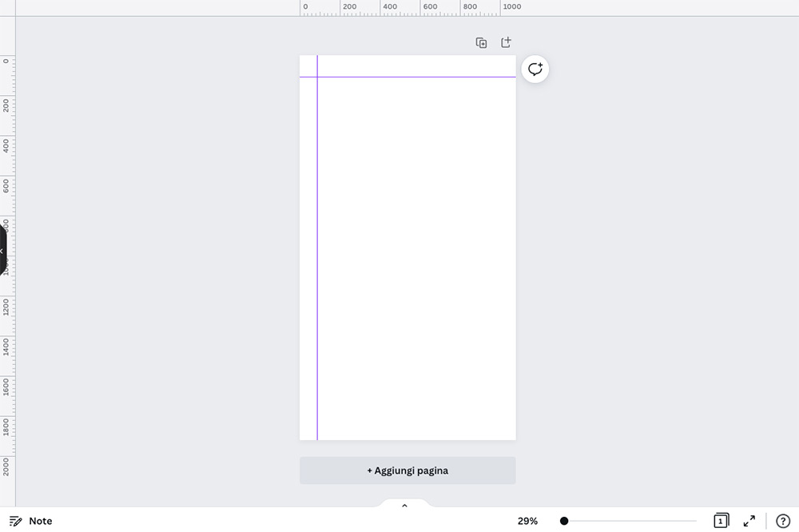Viewport: 799px width, 532px height.
Task: Expand the collapsed left side panel handle
Action: point(2,251)
